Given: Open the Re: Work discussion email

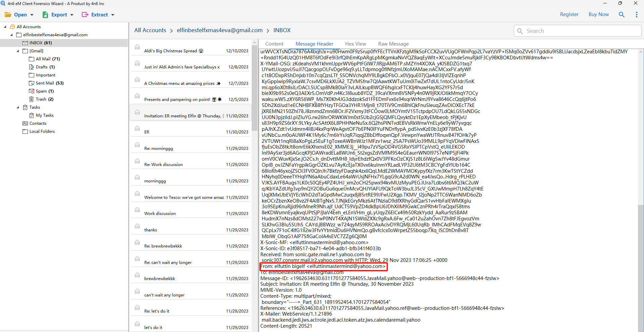Looking at the screenshot, I should pos(191,161).
